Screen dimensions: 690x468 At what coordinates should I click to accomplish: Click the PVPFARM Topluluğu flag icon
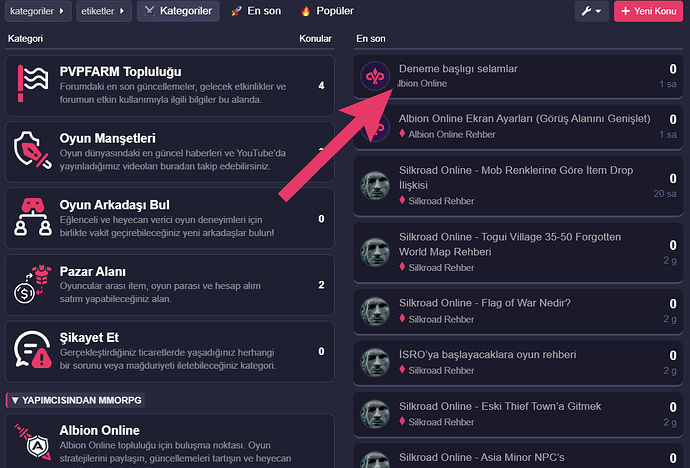(x=32, y=84)
